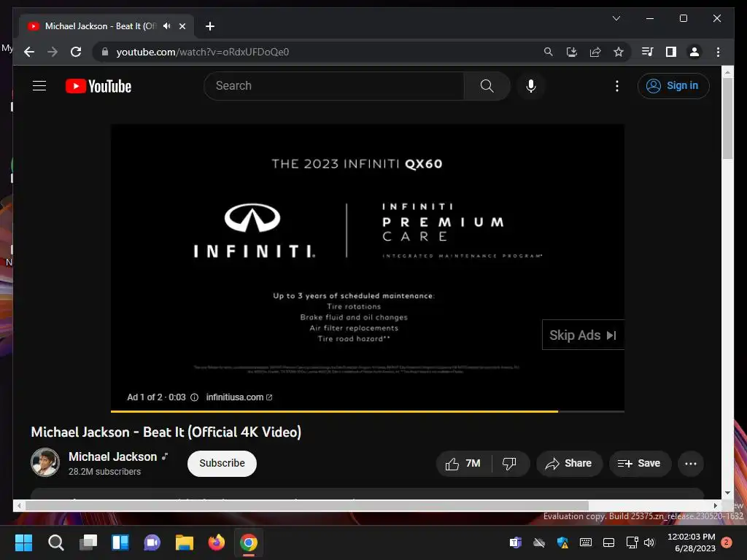The height and width of the screenshot is (560, 747).
Task: Launch Firefox from taskbar
Action: coord(216,542)
